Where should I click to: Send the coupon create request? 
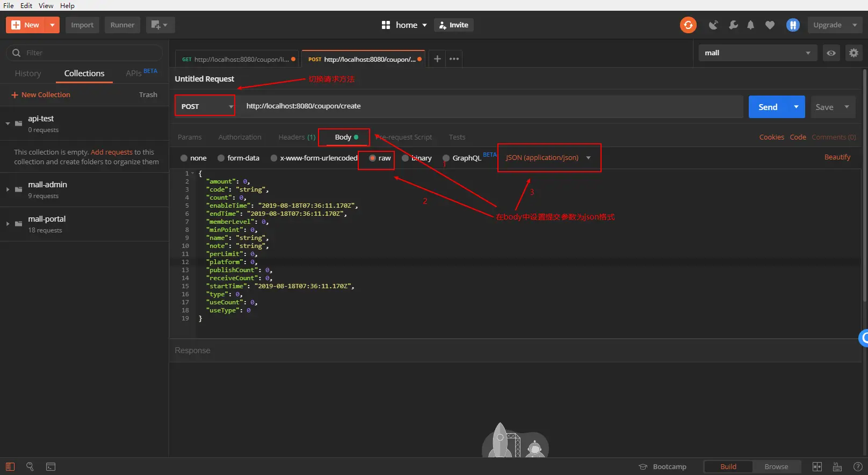pyautogui.click(x=768, y=107)
